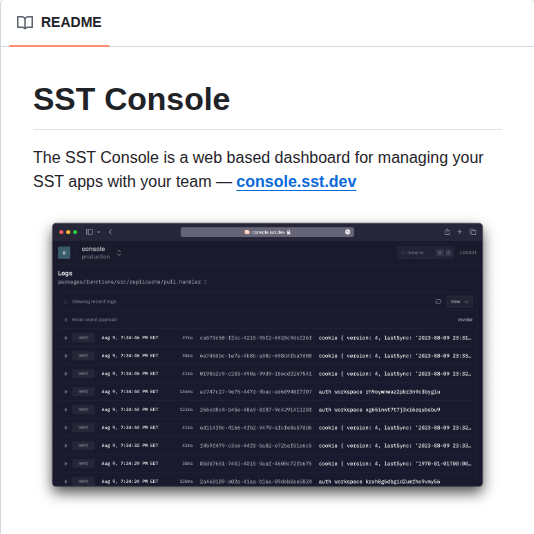Click the refresh logs icon beside View
This screenshot has height=534, width=534.
[438, 301]
